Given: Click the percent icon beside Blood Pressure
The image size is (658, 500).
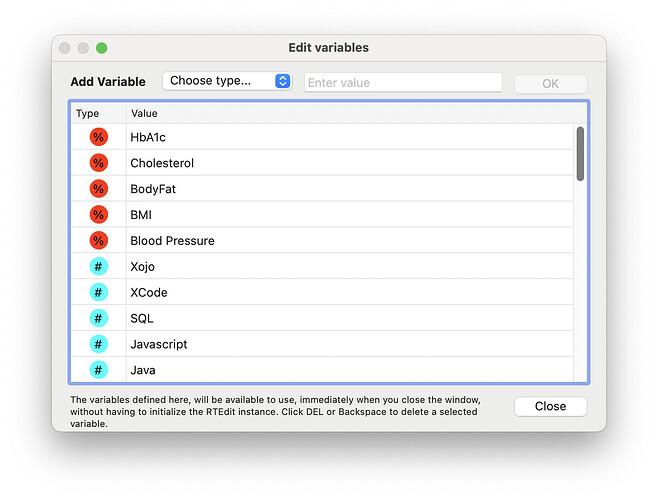Looking at the screenshot, I should pos(99,241).
